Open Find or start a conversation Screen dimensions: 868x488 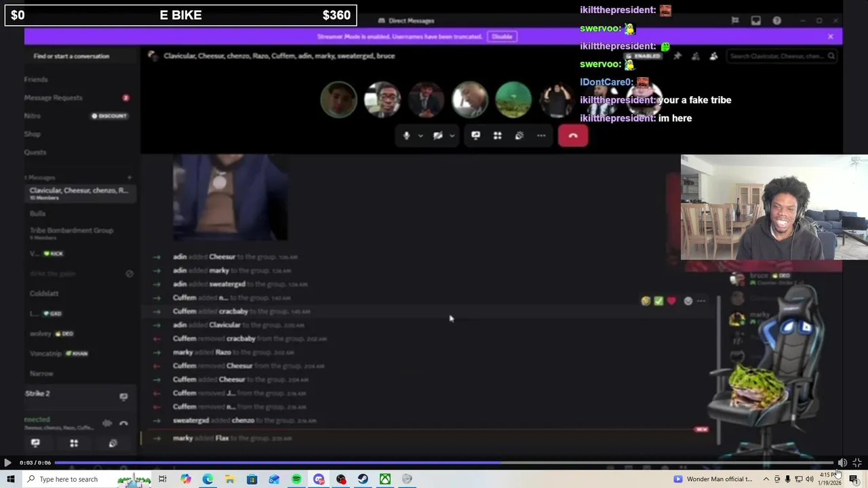pyautogui.click(x=81, y=56)
